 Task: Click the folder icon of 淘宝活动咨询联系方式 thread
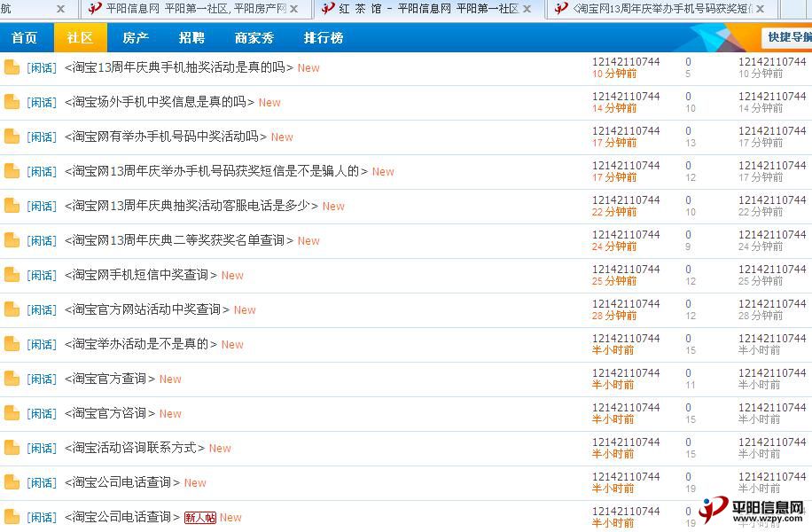(12, 448)
